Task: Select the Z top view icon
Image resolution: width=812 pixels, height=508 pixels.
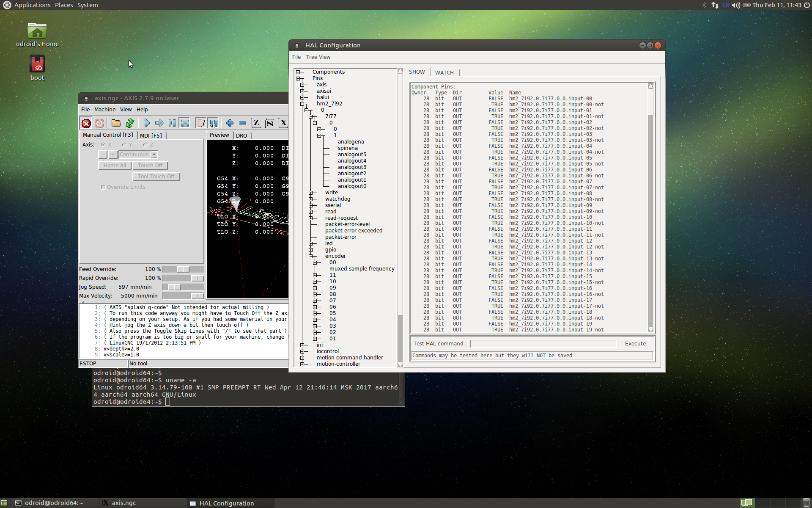Action: [256, 123]
